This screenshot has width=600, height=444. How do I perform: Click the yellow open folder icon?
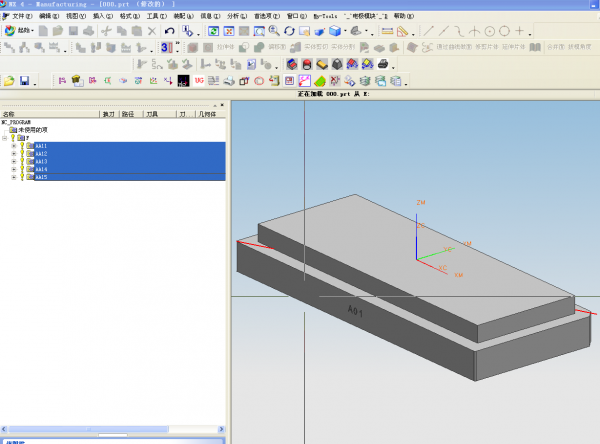(9, 81)
